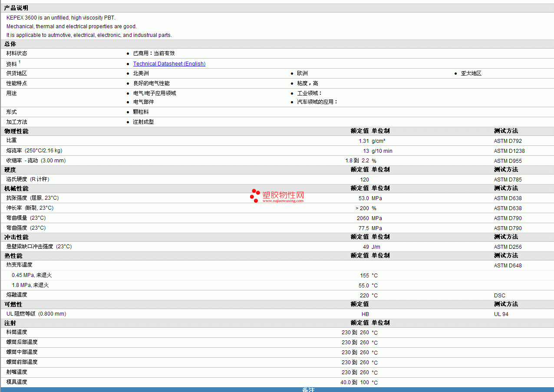Click the 0.45 MPa, 未退火 row label
554x392 pixels.
click(32, 275)
